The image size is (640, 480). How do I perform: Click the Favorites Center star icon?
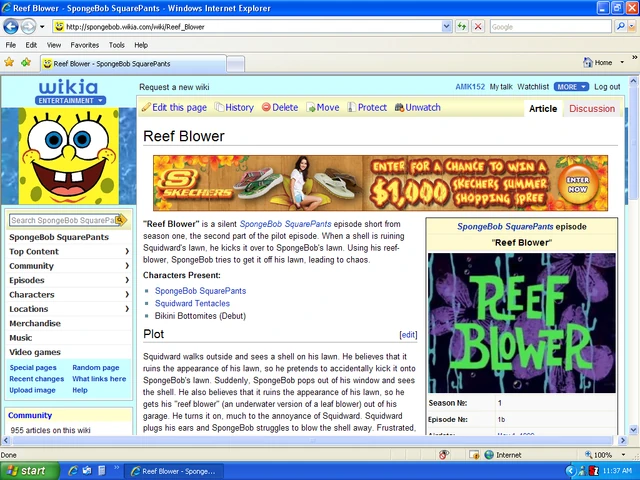pos(9,62)
